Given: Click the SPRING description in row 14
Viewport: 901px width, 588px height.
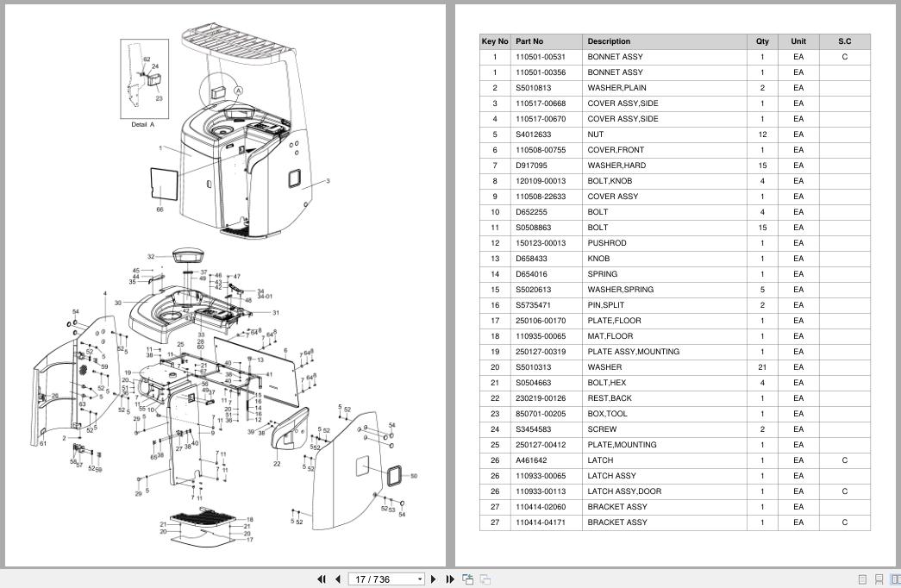Looking at the screenshot, I should click(602, 274).
